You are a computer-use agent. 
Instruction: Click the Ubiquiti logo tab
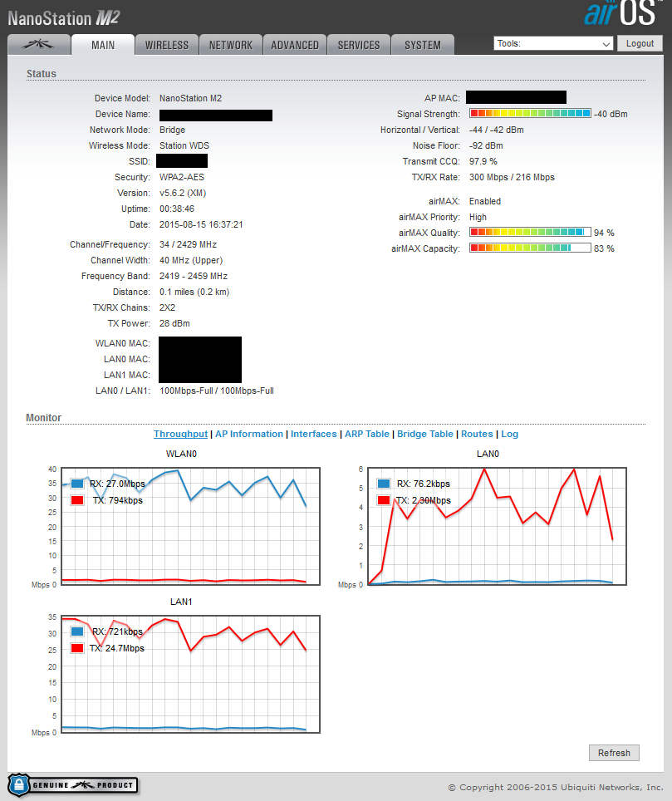[x=39, y=45]
